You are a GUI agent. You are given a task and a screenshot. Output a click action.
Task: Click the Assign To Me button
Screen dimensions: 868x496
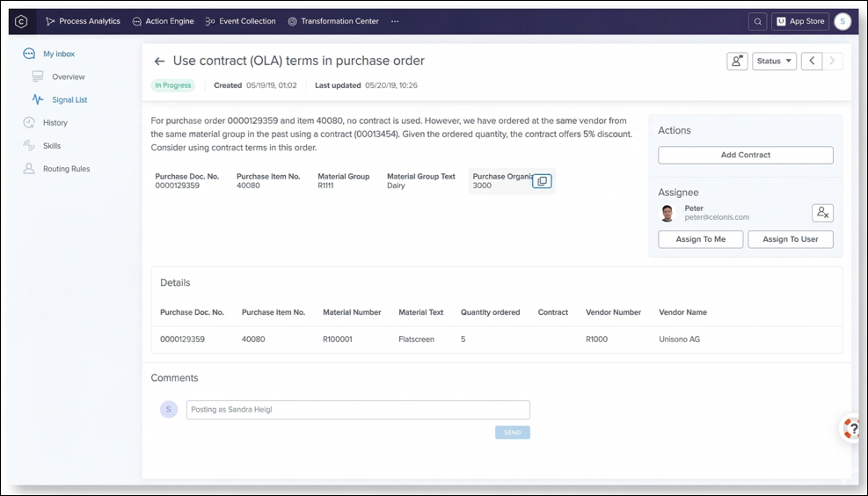[700, 239]
